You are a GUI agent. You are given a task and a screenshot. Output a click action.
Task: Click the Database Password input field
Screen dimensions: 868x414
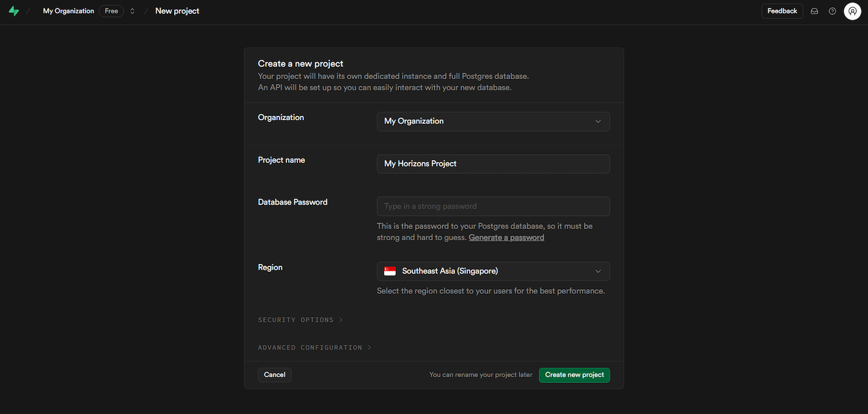[493, 206]
